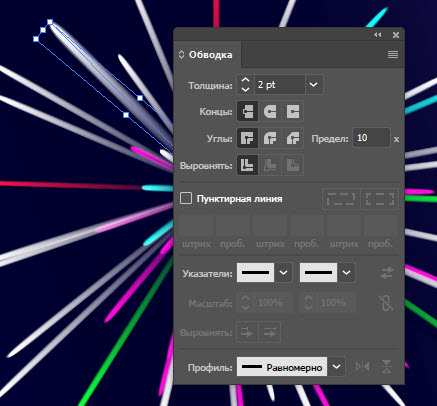437x406 pixels.
Task: Switch to the Обводка panel tab
Action: [210, 55]
